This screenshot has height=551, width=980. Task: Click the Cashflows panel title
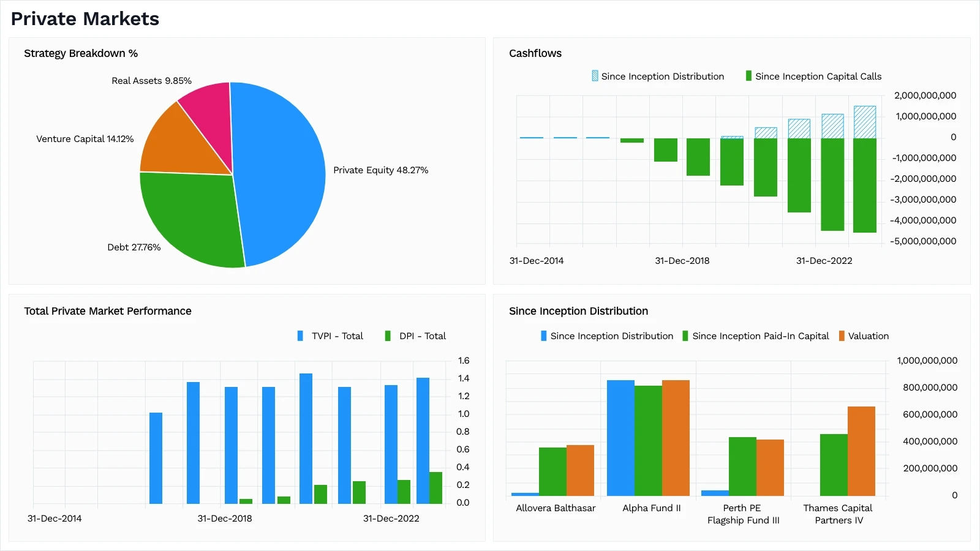(x=535, y=53)
